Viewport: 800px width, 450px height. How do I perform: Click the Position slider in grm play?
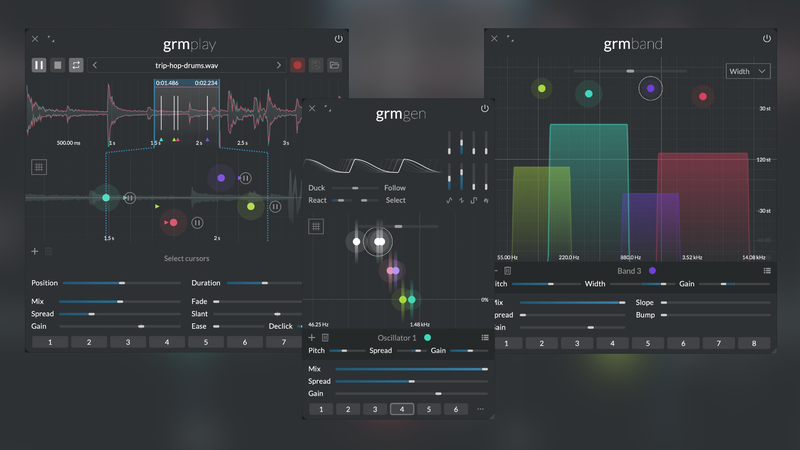click(120, 283)
